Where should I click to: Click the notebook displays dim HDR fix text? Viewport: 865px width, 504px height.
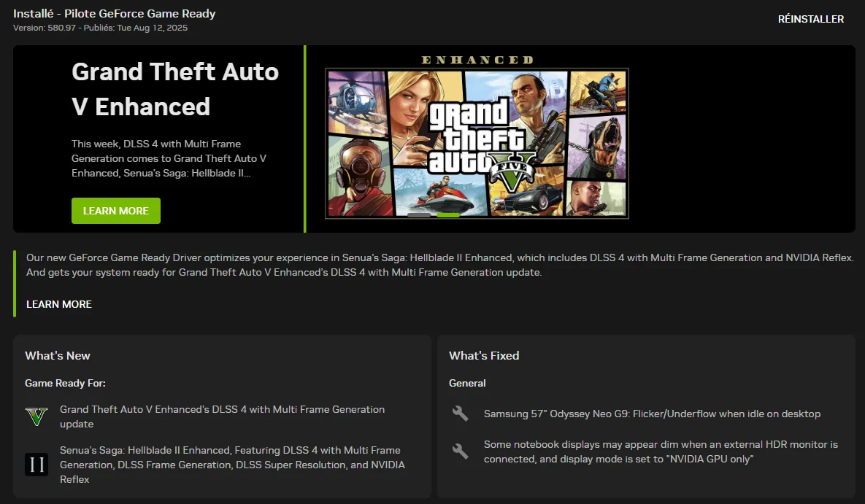coord(661,451)
